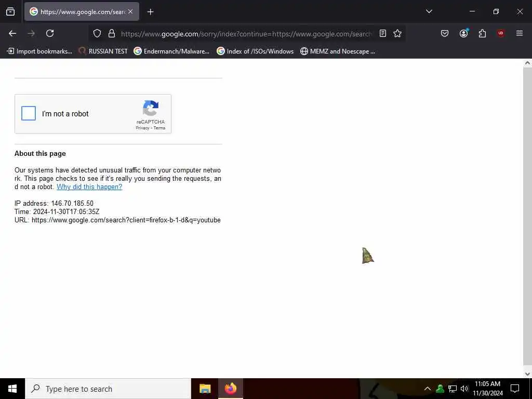Focus the taskbar search box

tap(108, 389)
